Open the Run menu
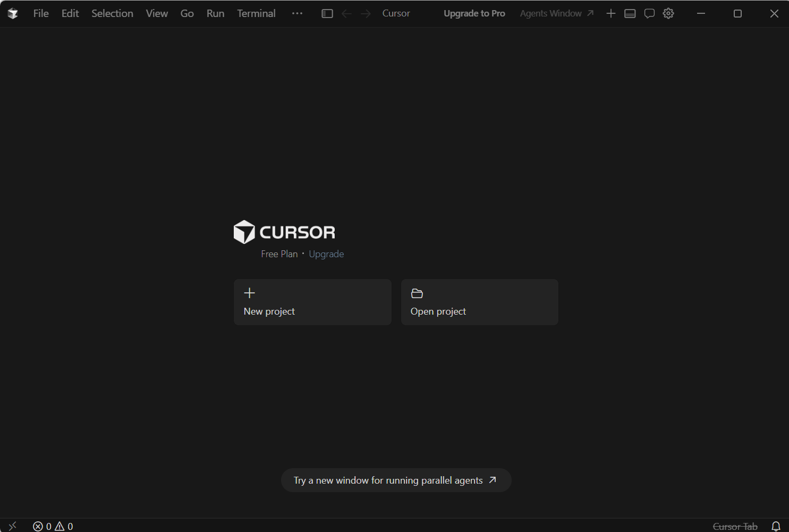This screenshot has width=789, height=532. tap(215, 14)
